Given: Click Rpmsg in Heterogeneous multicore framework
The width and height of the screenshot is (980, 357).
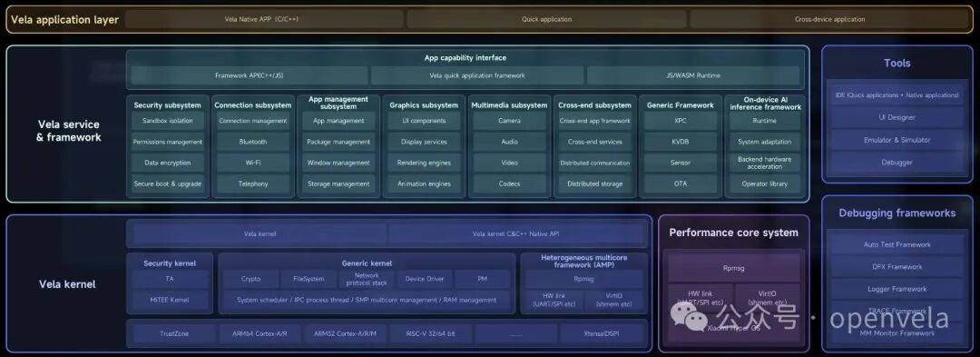Looking at the screenshot, I should coord(583,279).
